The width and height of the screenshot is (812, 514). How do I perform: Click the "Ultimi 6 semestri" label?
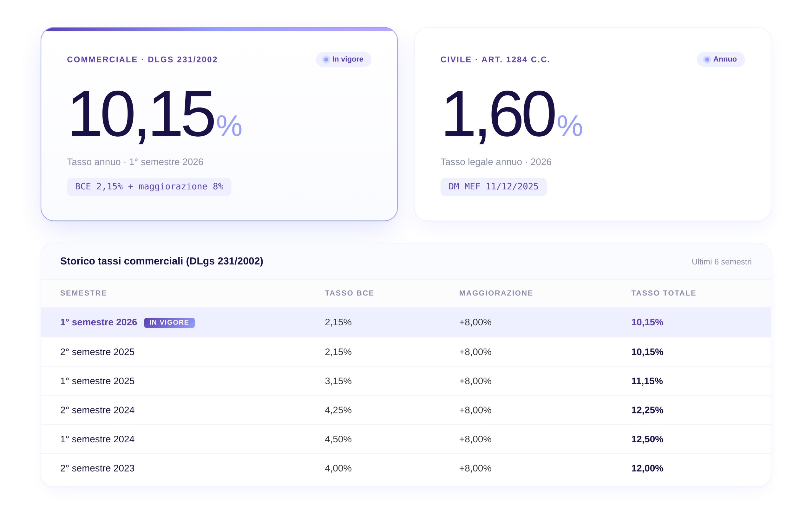[721, 262]
